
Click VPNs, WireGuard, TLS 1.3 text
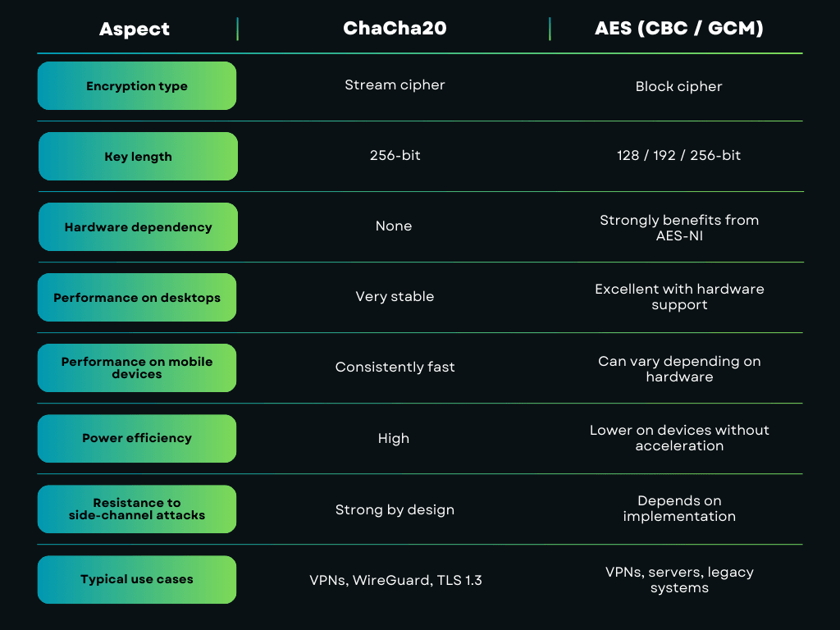(x=395, y=580)
